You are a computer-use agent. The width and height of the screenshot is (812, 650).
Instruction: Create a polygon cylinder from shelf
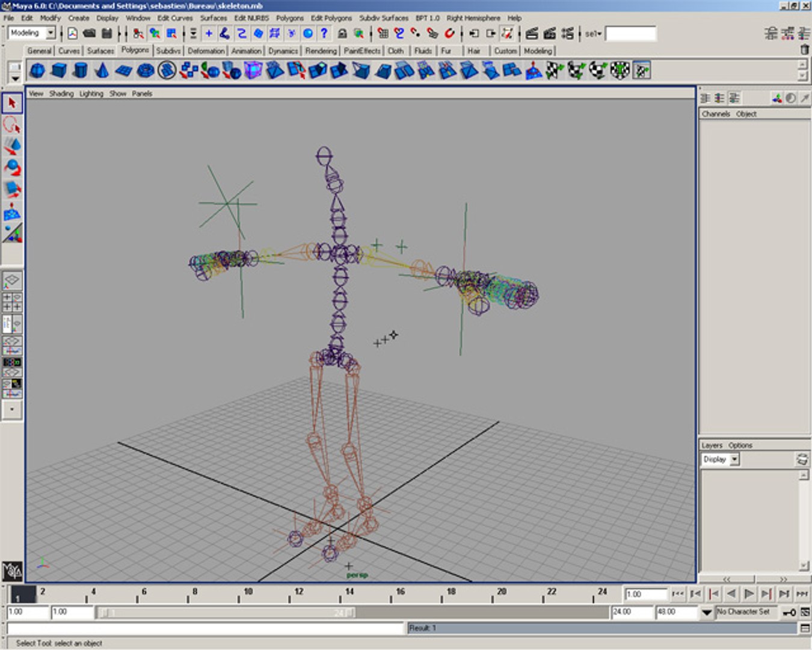(x=80, y=70)
